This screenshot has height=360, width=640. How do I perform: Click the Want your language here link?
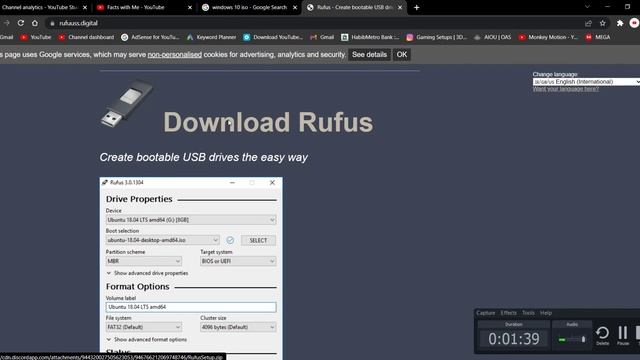pyautogui.click(x=566, y=89)
